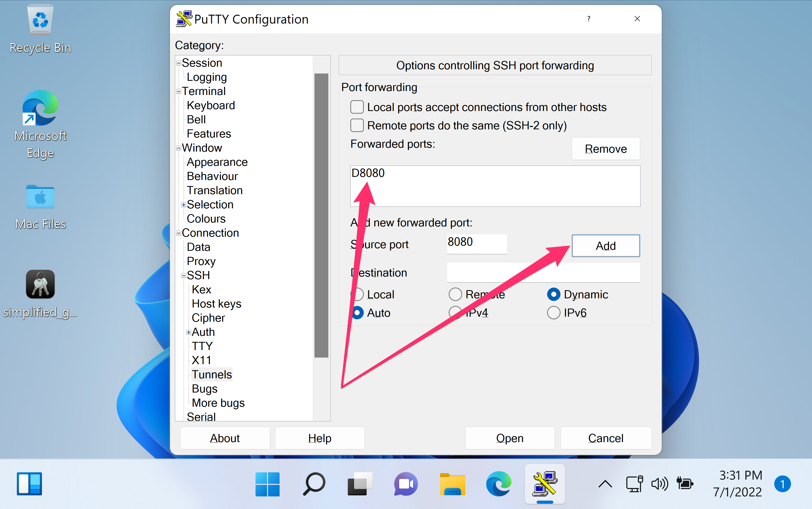Viewport: 812px width, 509px height.
Task: Open Kex category
Action: tap(201, 289)
